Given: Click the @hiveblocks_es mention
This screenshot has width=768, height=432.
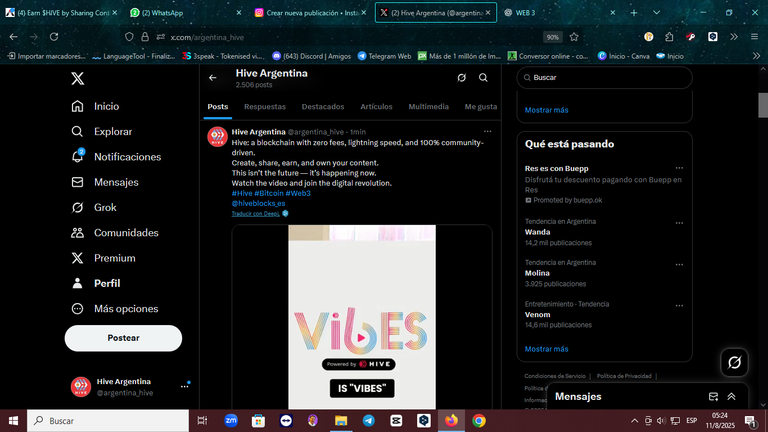Looking at the screenshot, I should [258, 203].
